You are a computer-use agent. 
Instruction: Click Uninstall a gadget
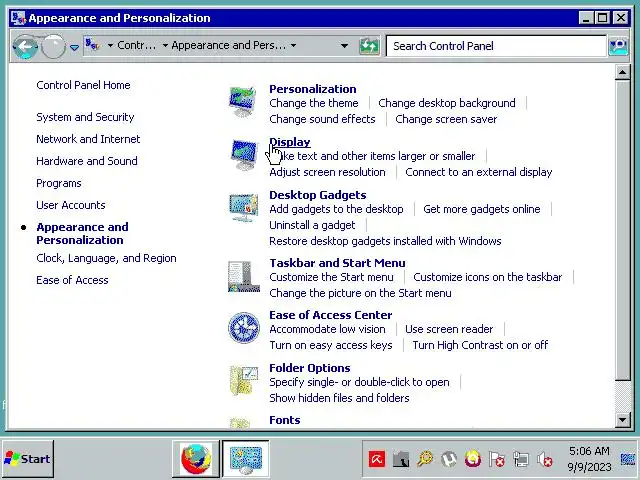(x=312, y=225)
